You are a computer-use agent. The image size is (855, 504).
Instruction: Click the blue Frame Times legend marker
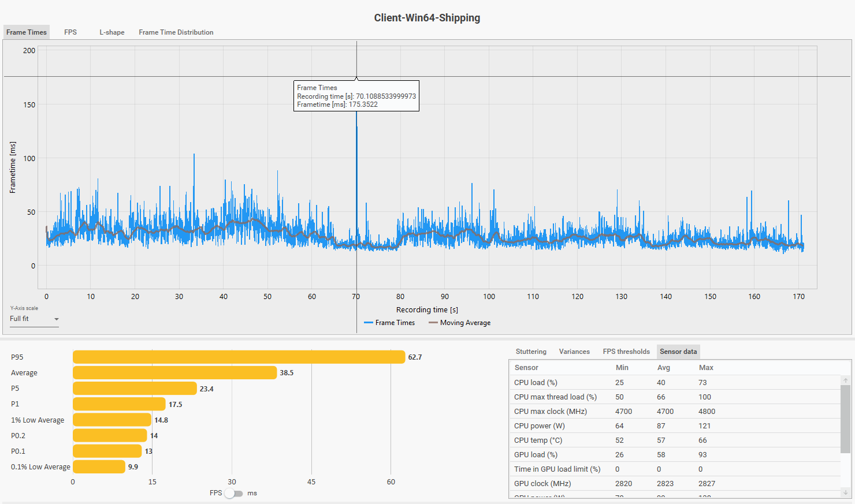[x=368, y=323]
